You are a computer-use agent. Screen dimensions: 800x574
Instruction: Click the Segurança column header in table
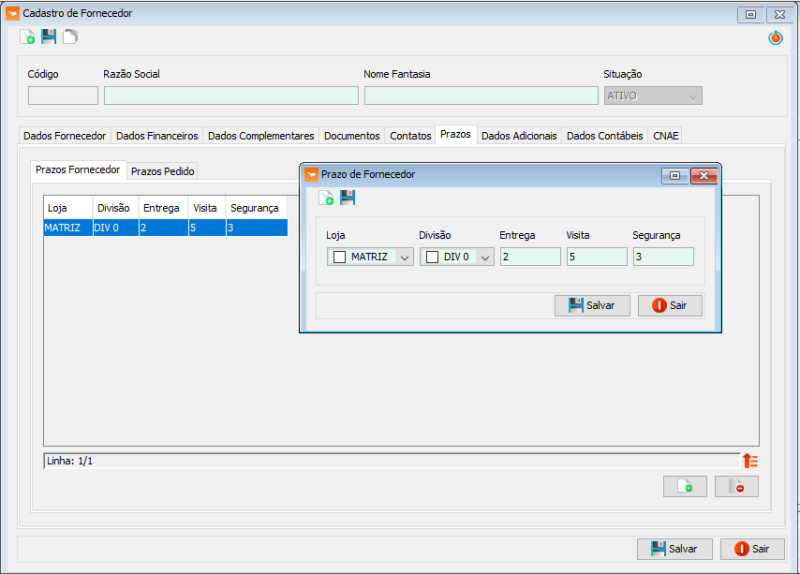click(x=257, y=208)
